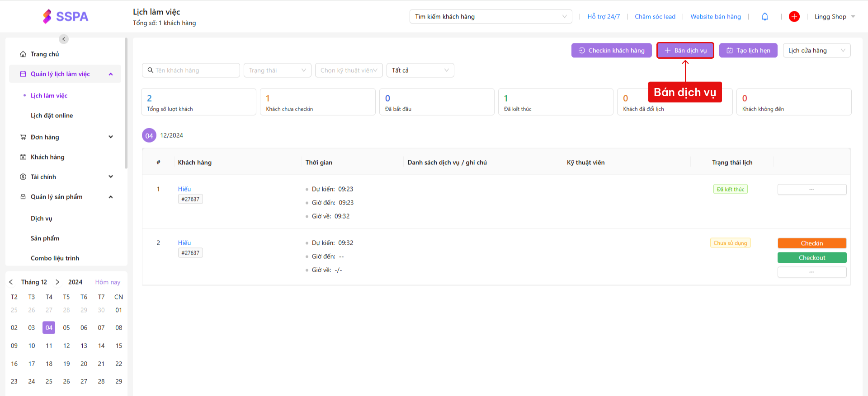Click the Khách chưa checkin summary card
Screen dimensions: 868x396
pyautogui.click(x=318, y=102)
